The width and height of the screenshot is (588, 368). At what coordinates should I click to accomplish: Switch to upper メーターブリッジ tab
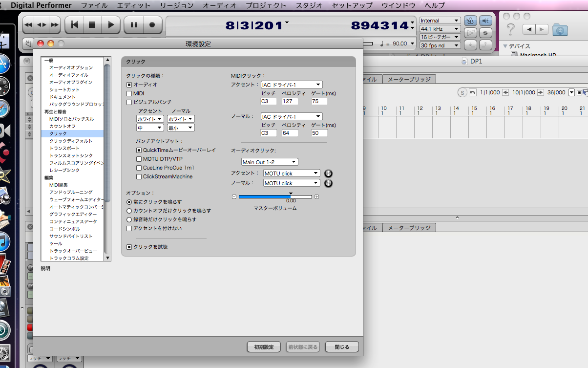coord(409,79)
